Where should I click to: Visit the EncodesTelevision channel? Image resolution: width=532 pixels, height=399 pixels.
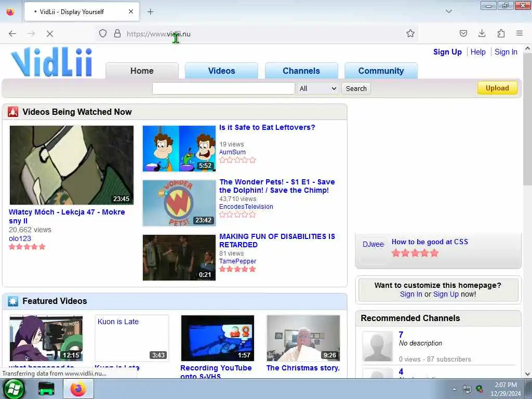246,207
